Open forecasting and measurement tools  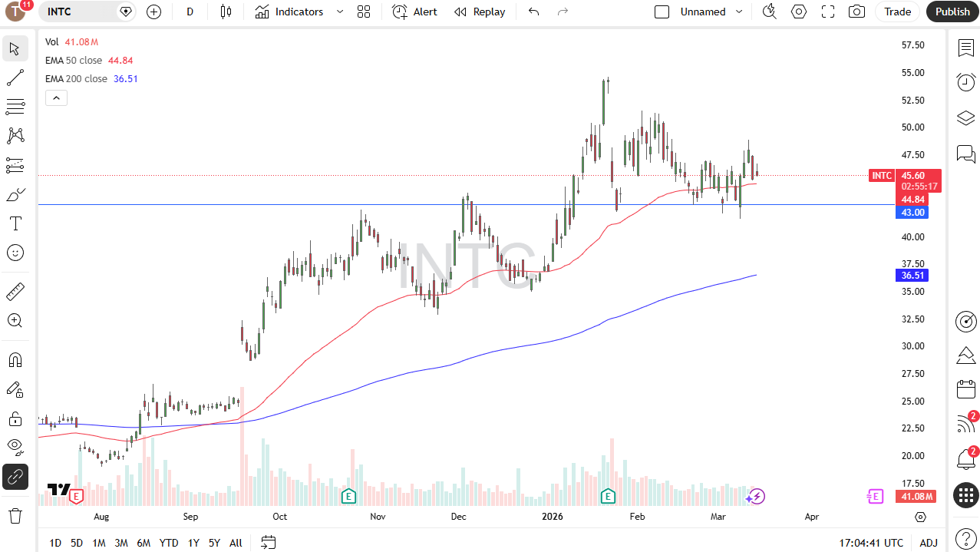(15, 165)
